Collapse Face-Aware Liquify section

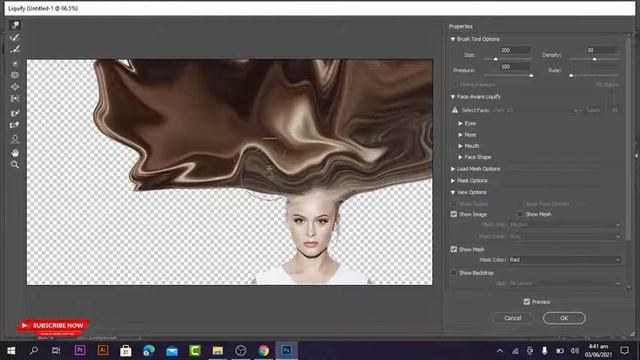click(x=453, y=97)
